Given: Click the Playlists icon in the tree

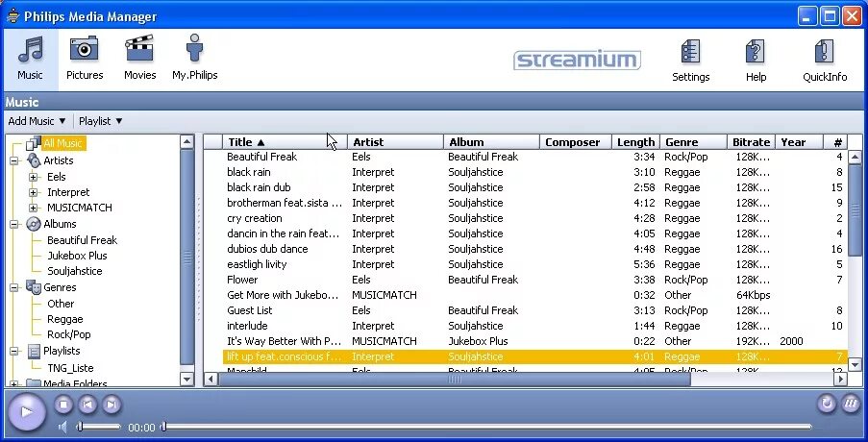Looking at the screenshot, I should point(34,351).
